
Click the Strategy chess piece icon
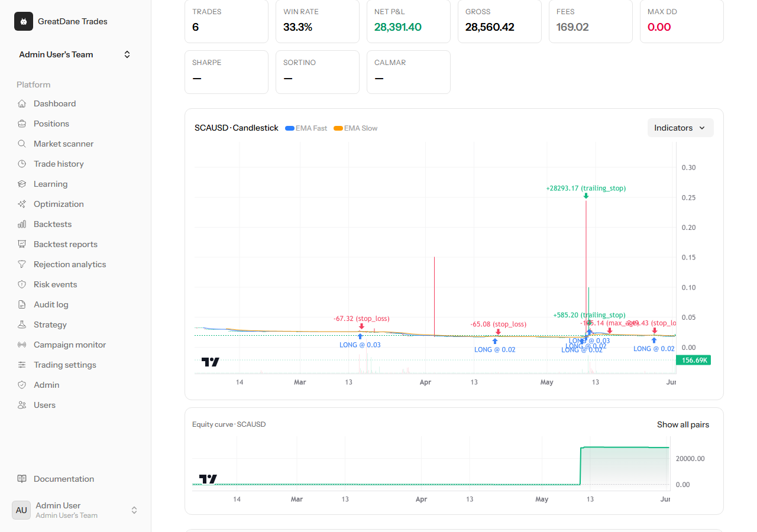(x=22, y=325)
